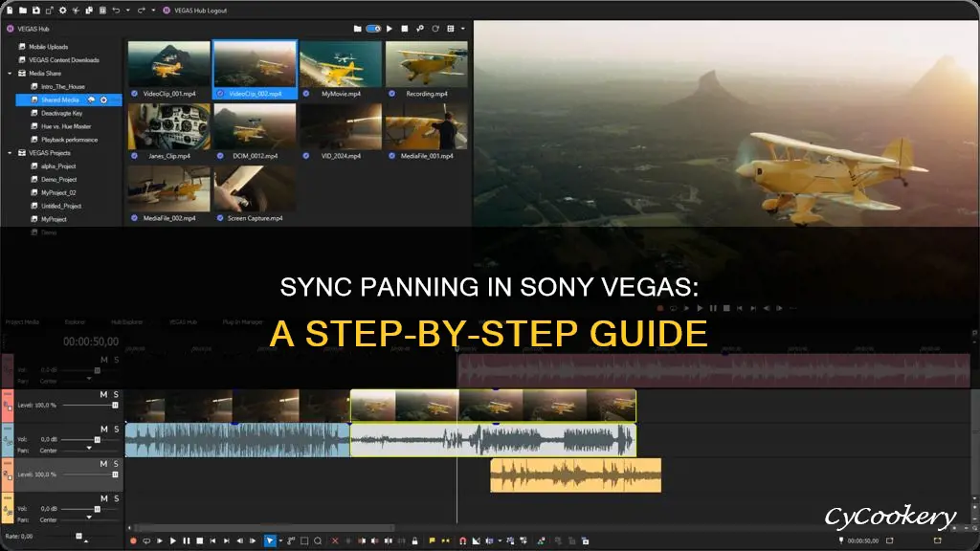Switch to the Project Media tab

coord(23,322)
